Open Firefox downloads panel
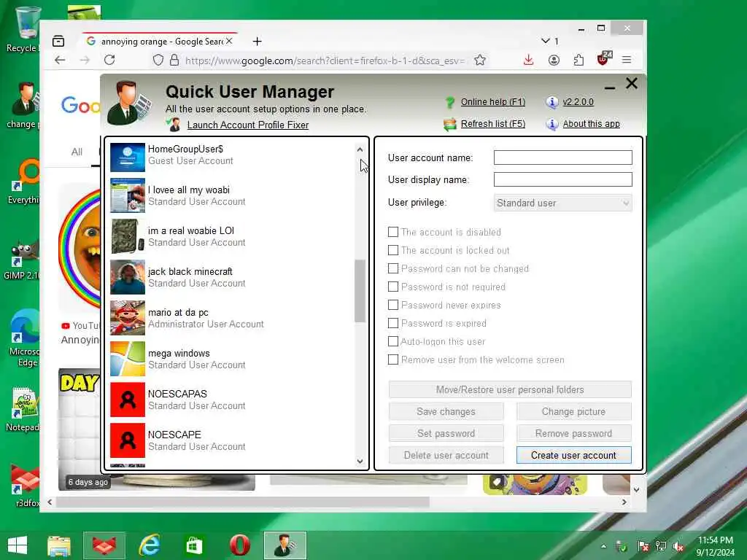747x560 pixels. point(528,60)
